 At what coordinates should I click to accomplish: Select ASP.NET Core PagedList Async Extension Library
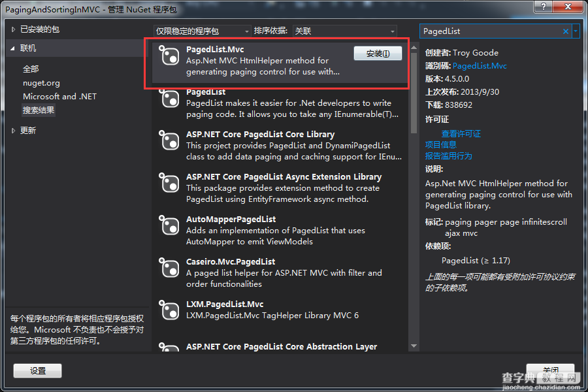[284, 176]
